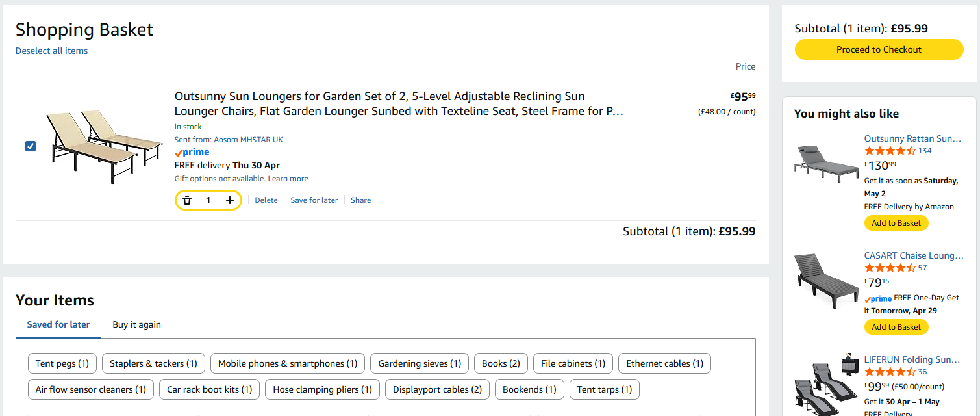Filter saved items by Ethernet cables (1)

(x=664, y=363)
